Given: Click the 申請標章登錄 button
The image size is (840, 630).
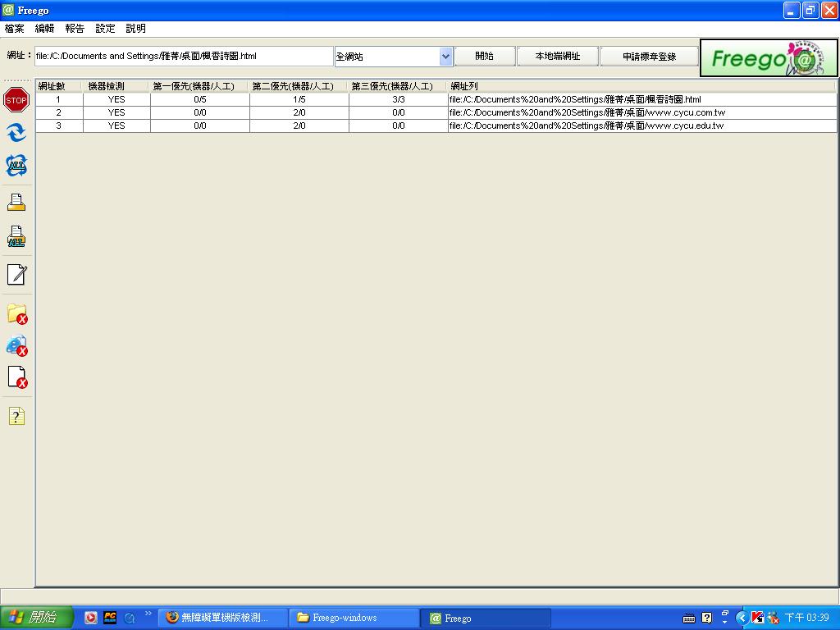Looking at the screenshot, I should coord(650,57).
